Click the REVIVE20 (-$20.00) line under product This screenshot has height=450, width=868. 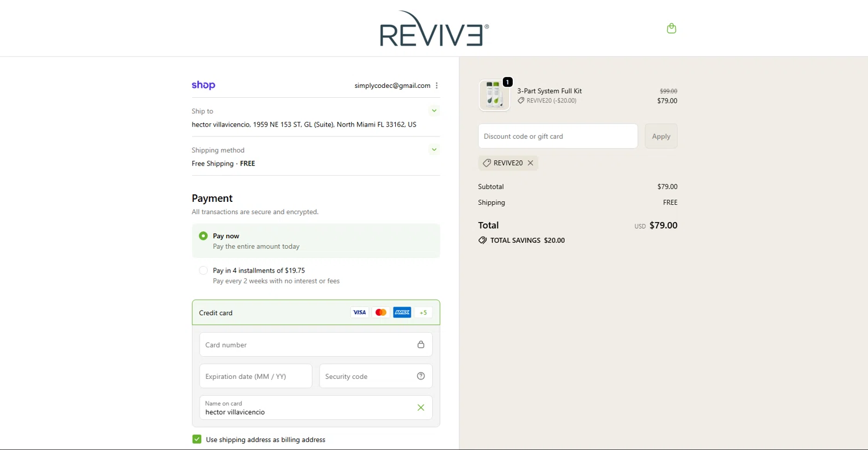(547, 101)
